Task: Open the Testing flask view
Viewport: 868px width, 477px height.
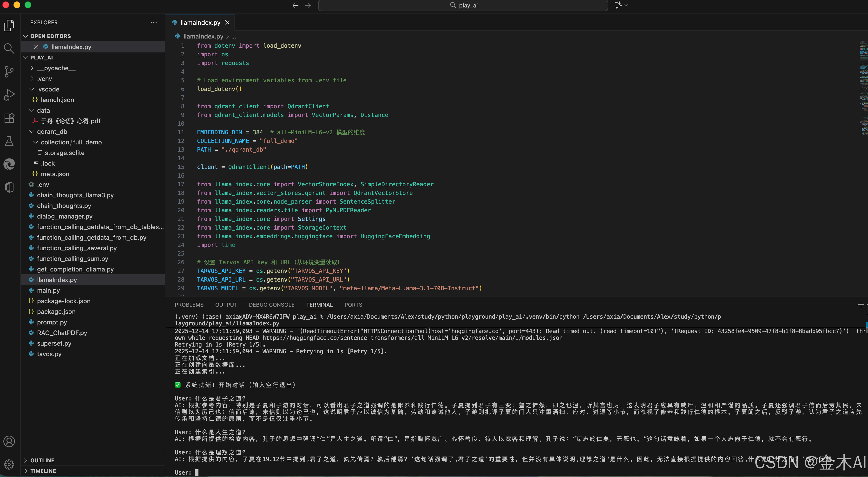Action: [9, 141]
